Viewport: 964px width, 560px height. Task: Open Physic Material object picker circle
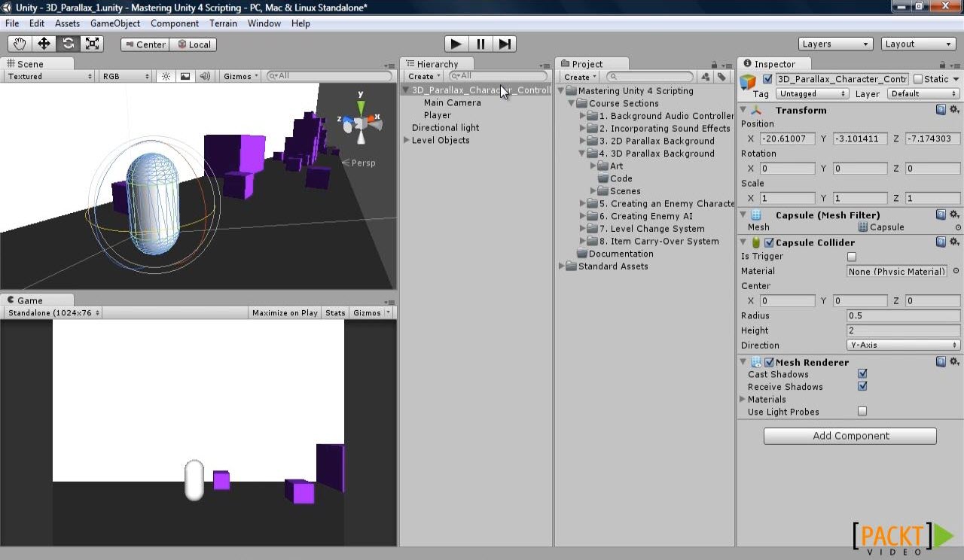point(956,271)
